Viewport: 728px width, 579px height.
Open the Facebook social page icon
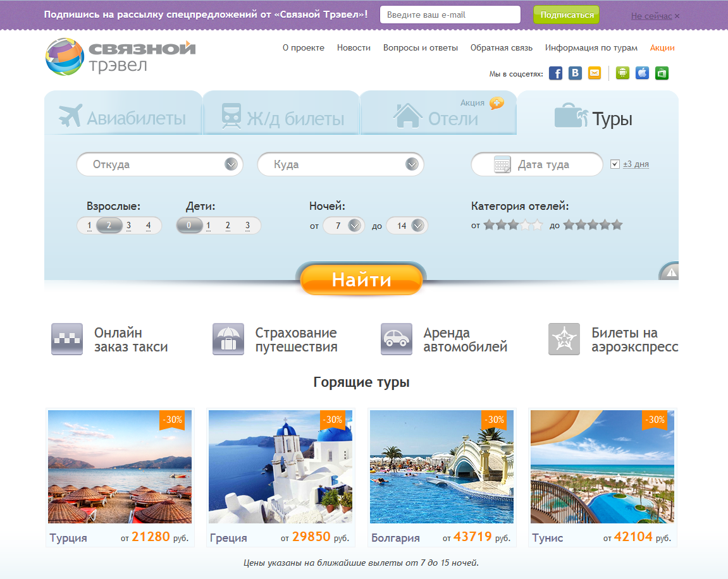(x=555, y=73)
